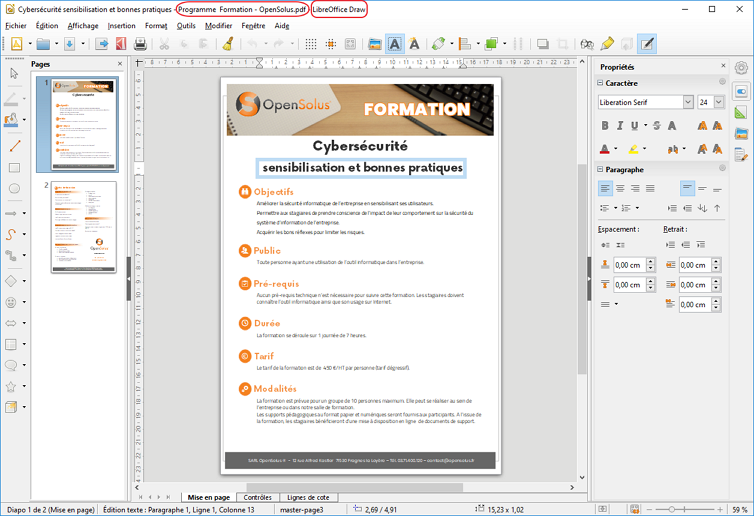This screenshot has width=754, height=516.
Task: Open the Basic Shapes diamond tool dropdown
Action: 25,281
